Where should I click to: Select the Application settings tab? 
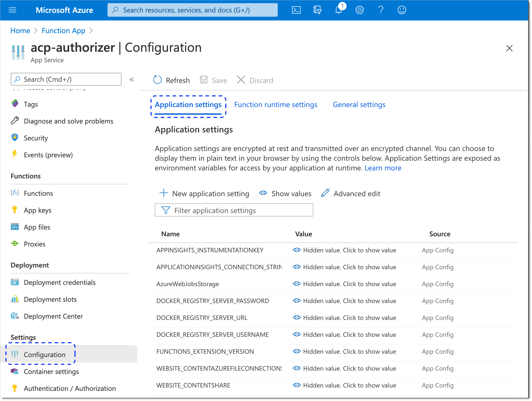pyautogui.click(x=188, y=104)
